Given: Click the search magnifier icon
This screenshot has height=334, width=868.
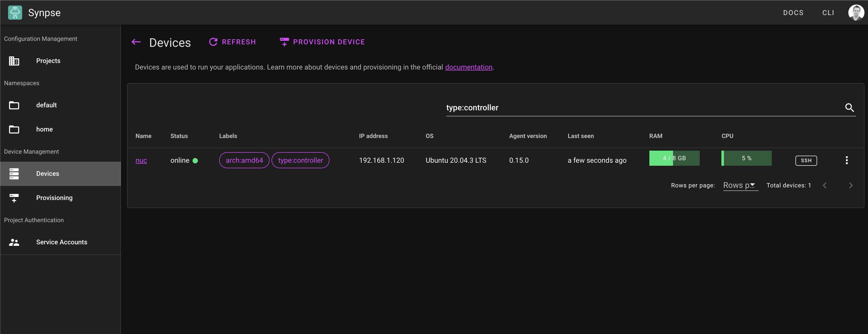Looking at the screenshot, I should coord(849,108).
